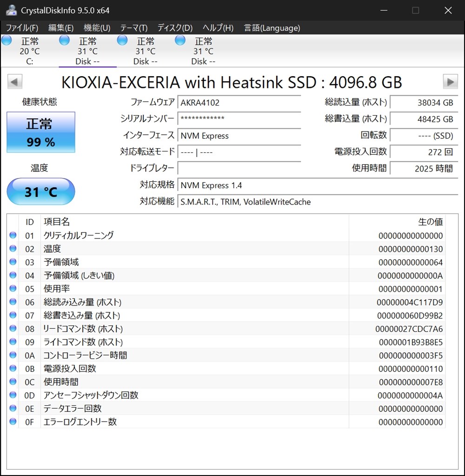Click the standard field NVM Express 1.4
This screenshot has width=465, height=476.
tap(318, 185)
